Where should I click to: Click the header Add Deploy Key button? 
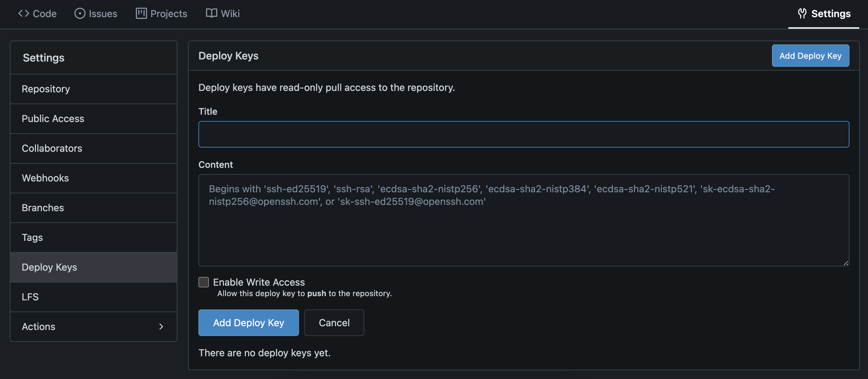click(x=810, y=56)
